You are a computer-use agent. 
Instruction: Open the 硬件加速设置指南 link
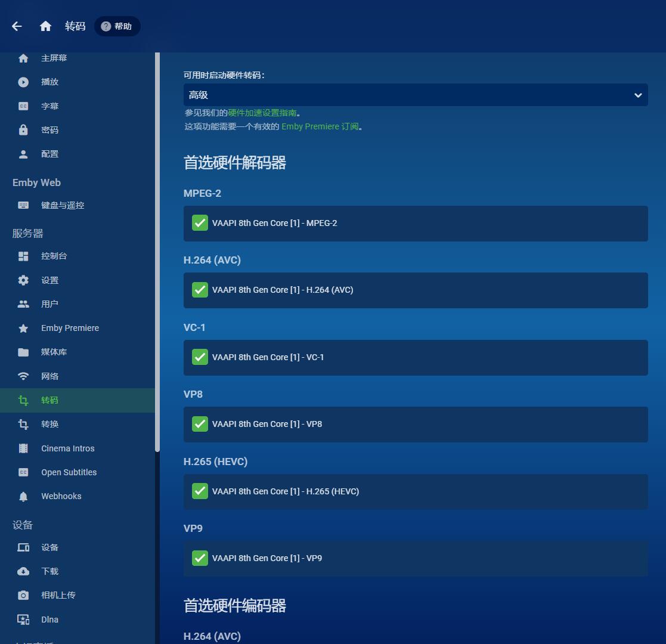coord(262,113)
